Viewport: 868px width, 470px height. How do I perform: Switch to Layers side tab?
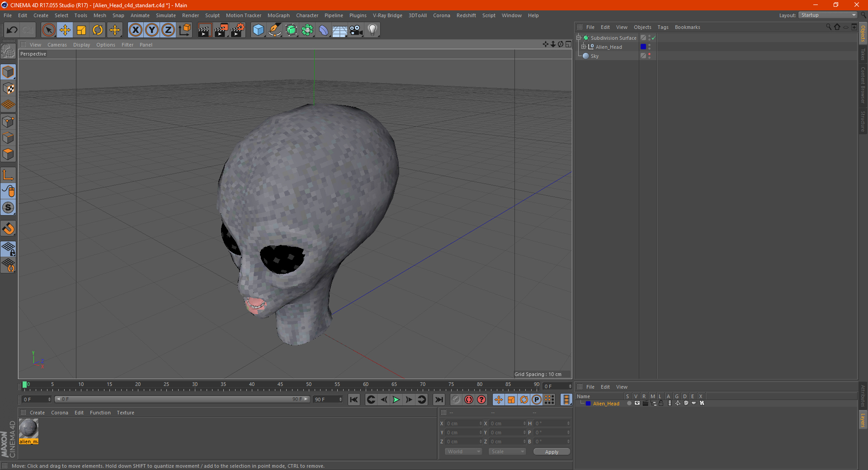(x=863, y=419)
